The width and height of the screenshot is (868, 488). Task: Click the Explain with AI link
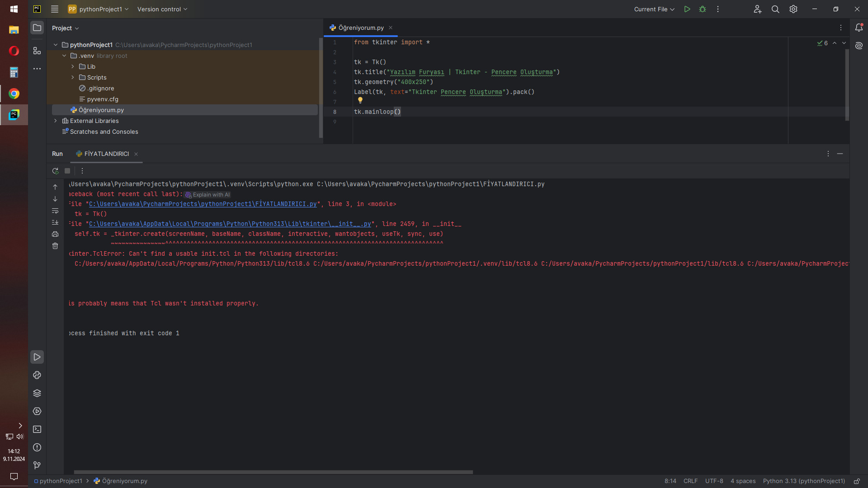click(208, 195)
